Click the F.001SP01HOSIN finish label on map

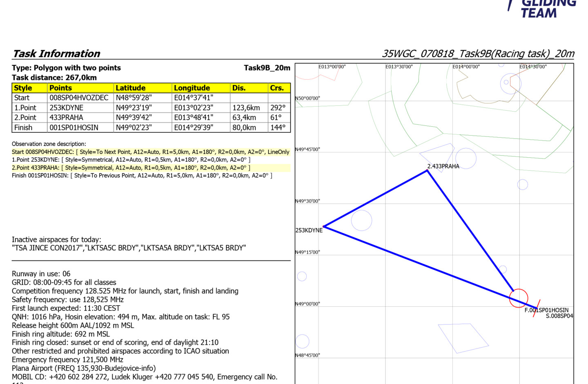click(x=546, y=310)
